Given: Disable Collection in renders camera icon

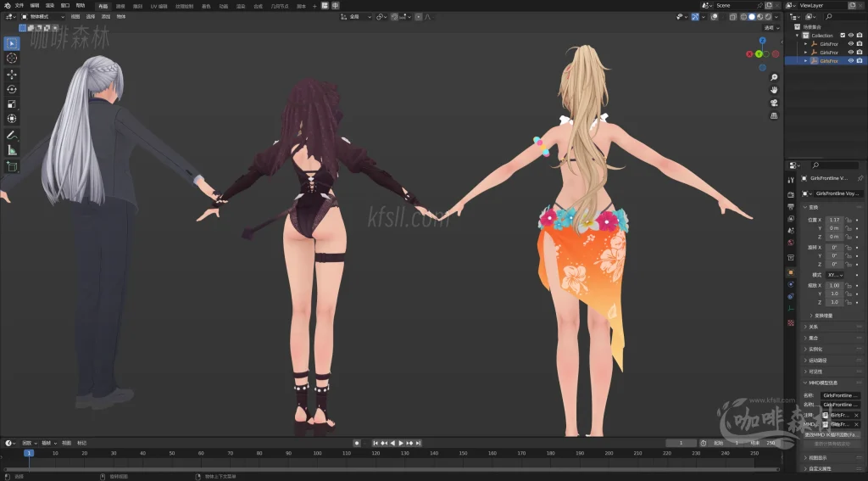Looking at the screenshot, I should (860, 36).
